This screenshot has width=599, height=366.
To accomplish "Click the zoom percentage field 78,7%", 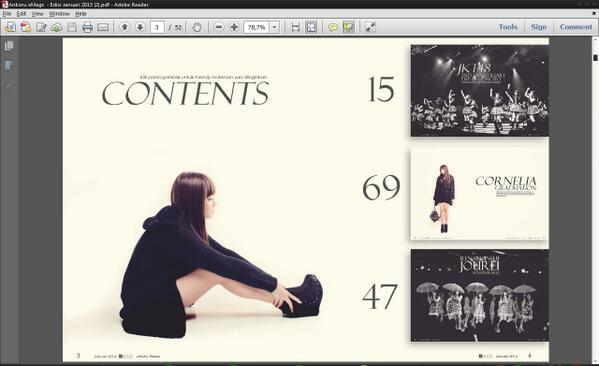I will (257, 27).
